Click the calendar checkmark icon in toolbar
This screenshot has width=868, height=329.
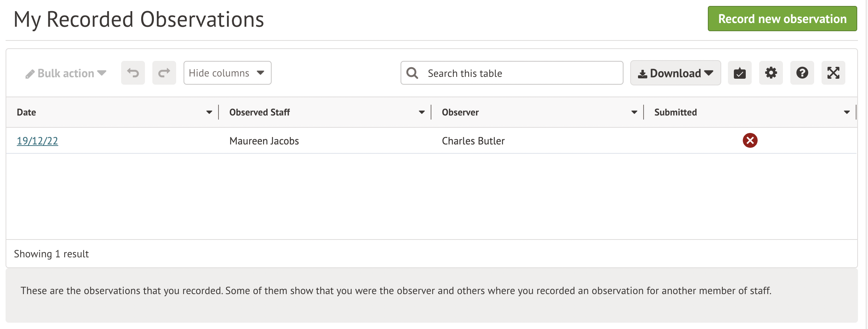tap(739, 73)
